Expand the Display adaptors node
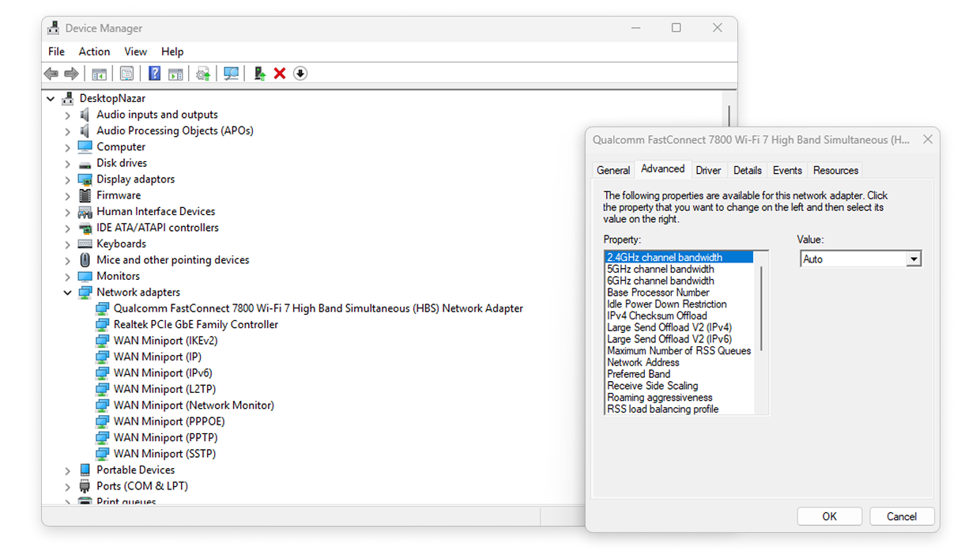The image size is (980, 555). 67,179
